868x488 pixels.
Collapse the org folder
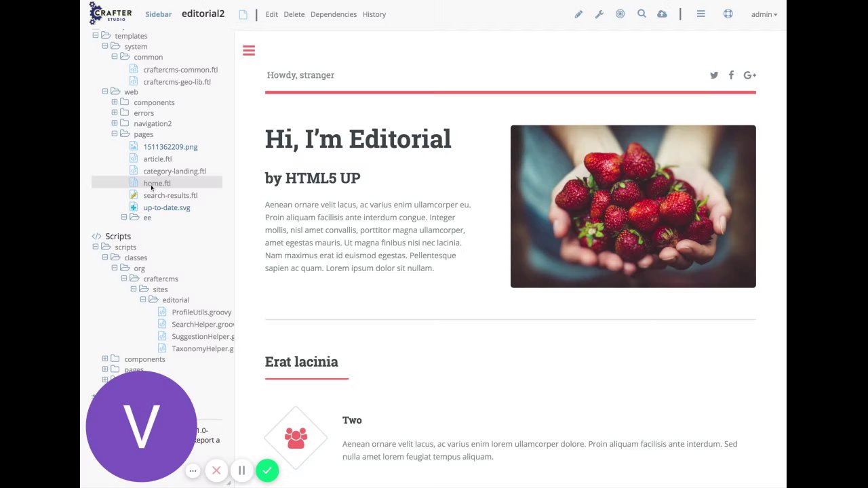tap(115, 268)
